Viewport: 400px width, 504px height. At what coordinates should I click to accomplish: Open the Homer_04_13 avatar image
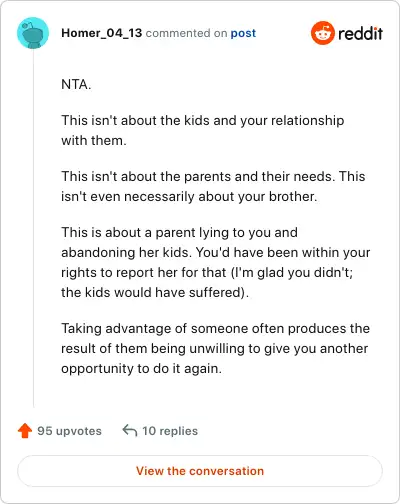[x=33, y=33]
